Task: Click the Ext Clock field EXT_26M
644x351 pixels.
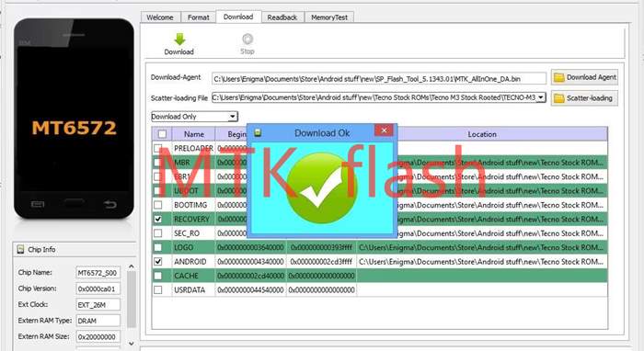Action: point(98,305)
